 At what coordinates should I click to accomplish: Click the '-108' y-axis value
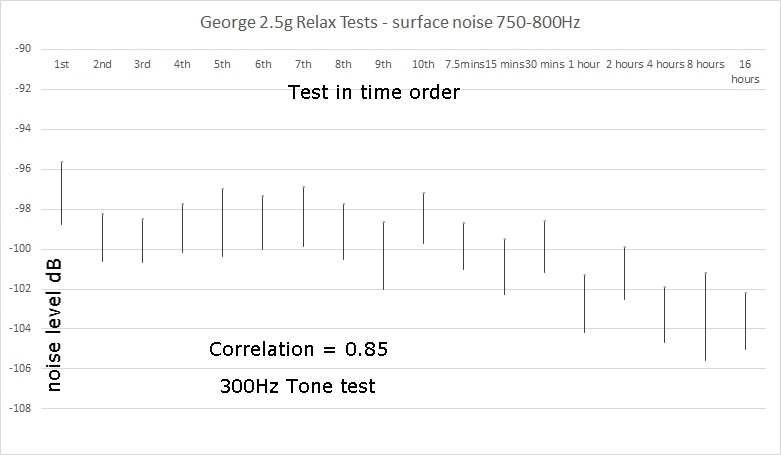(x=20, y=409)
